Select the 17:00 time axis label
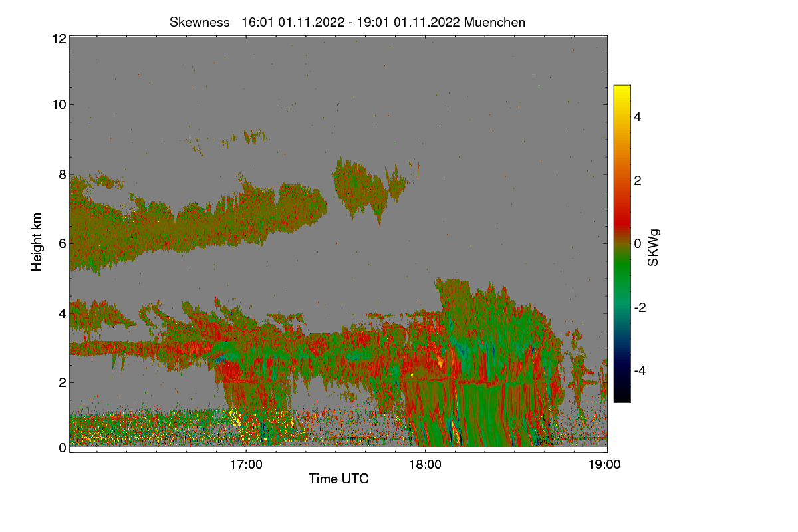This screenshot has width=798, height=532. click(x=245, y=465)
